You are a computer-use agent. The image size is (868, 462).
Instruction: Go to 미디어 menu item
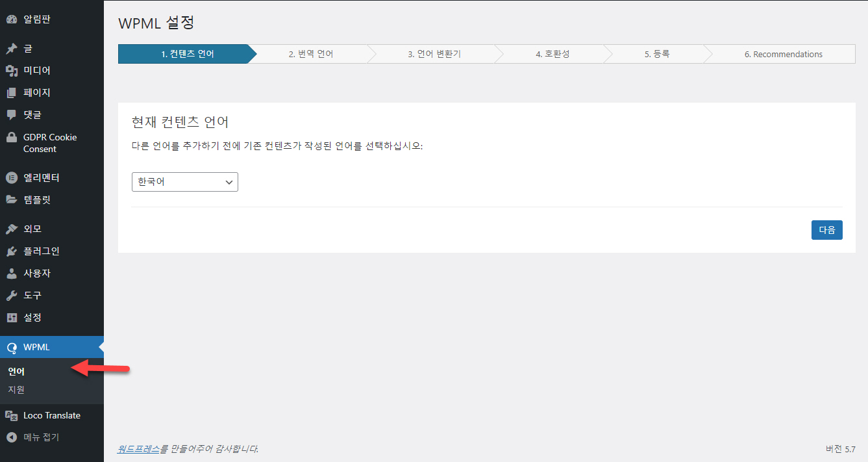[x=37, y=71]
